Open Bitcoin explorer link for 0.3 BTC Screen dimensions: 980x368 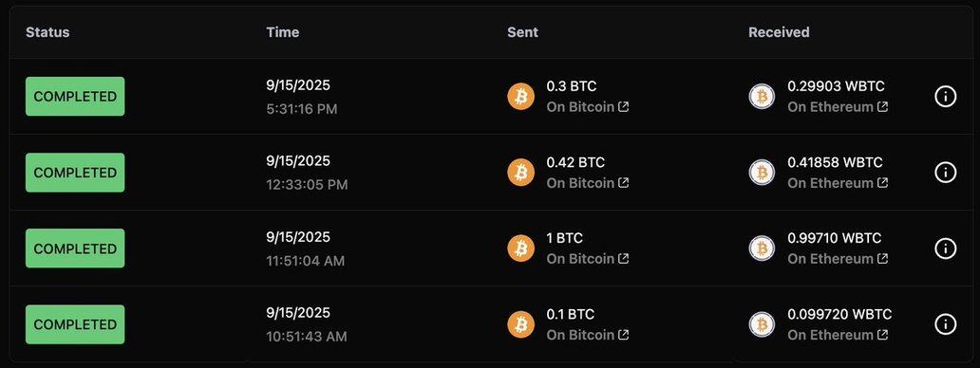point(588,106)
